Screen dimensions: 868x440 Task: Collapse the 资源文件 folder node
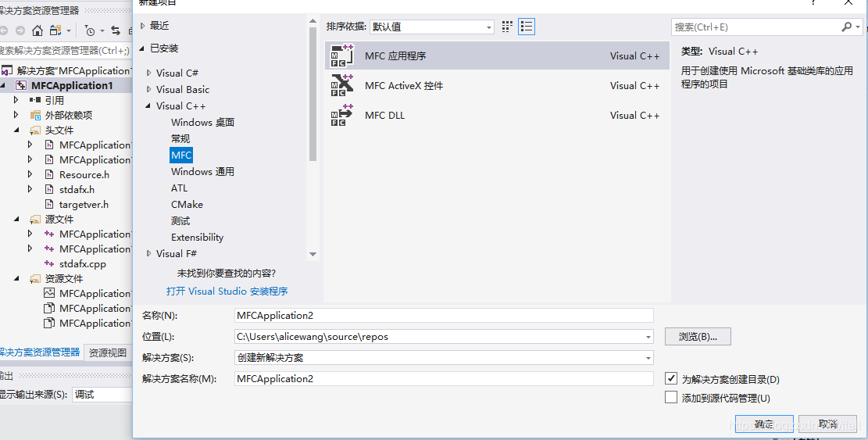tap(16, 278)
